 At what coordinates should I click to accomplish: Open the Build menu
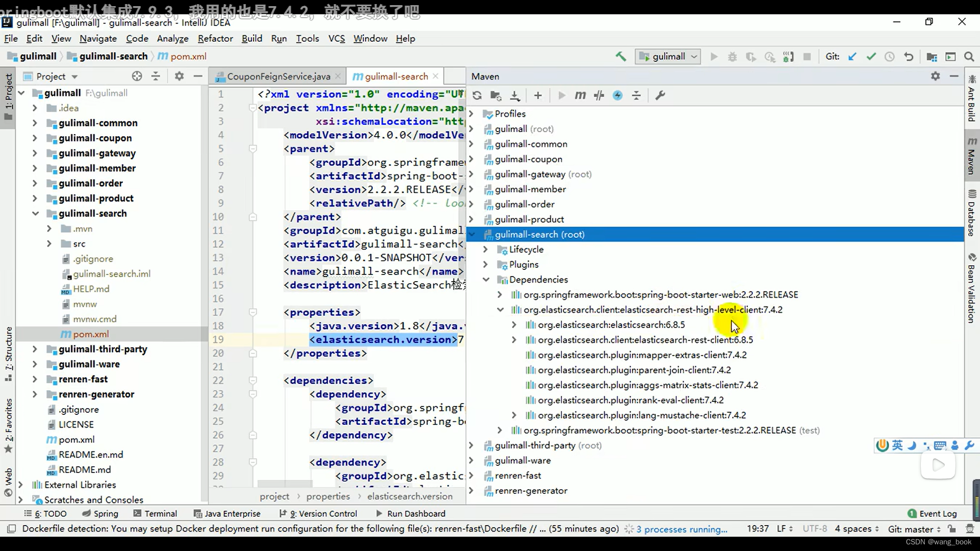(252, 38)
